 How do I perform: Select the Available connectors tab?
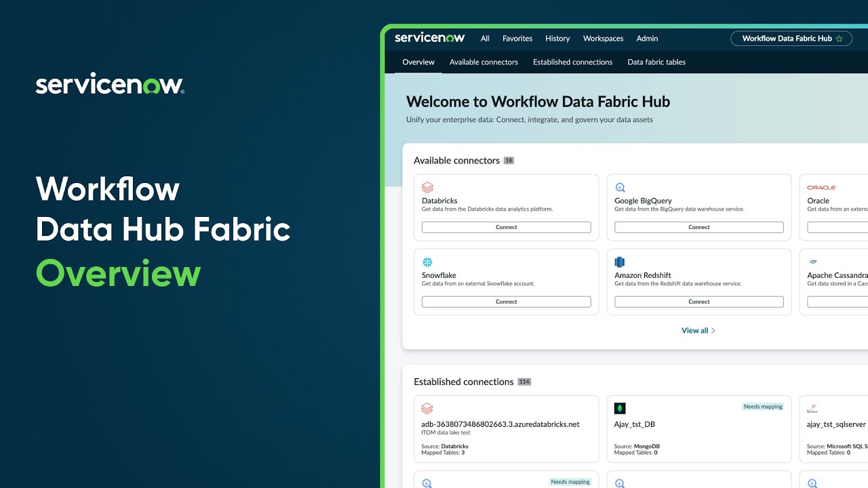click(x=484, y=62)
